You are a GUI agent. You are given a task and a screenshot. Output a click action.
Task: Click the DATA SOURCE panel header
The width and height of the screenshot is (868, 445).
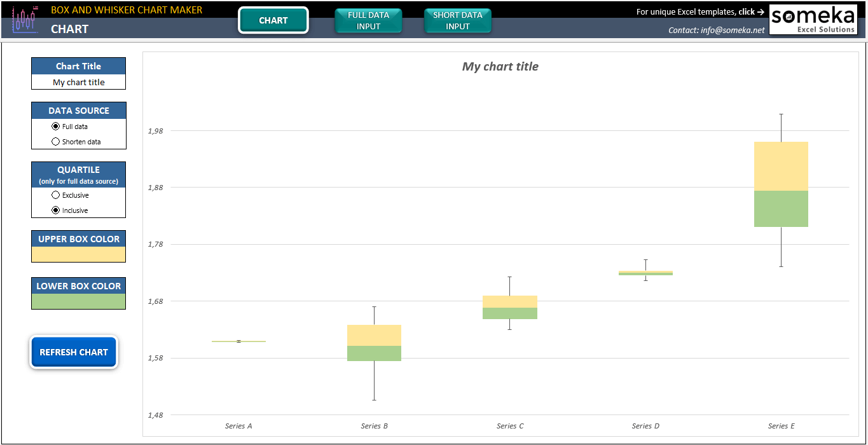tap(78, 110)
